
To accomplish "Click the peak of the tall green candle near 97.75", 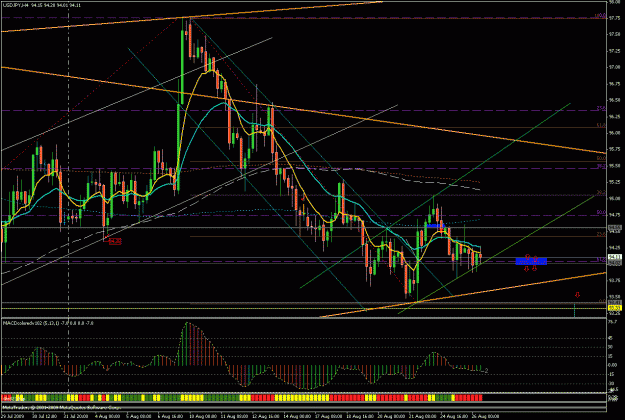I will point(183,18).
